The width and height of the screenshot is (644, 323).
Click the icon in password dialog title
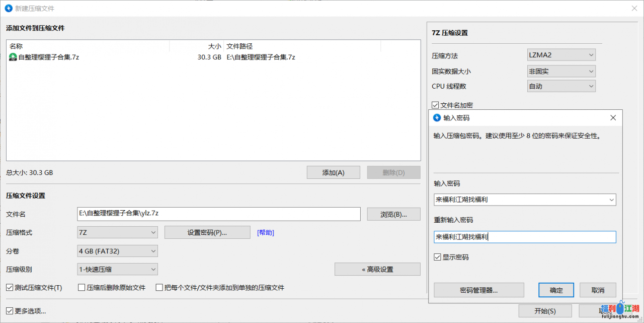[437, 118]
